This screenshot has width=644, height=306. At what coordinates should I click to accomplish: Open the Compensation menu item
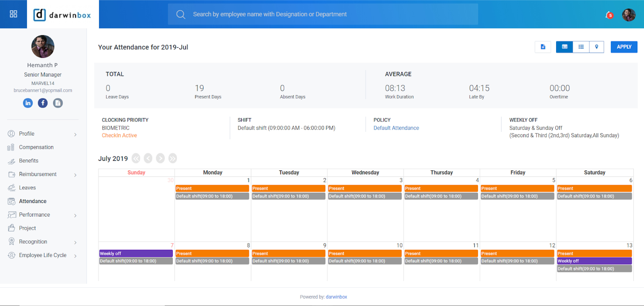coord(36,147)
